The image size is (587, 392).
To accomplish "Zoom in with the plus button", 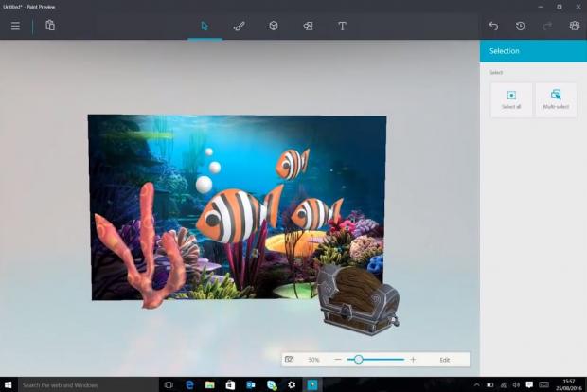I will coord(413,360).
